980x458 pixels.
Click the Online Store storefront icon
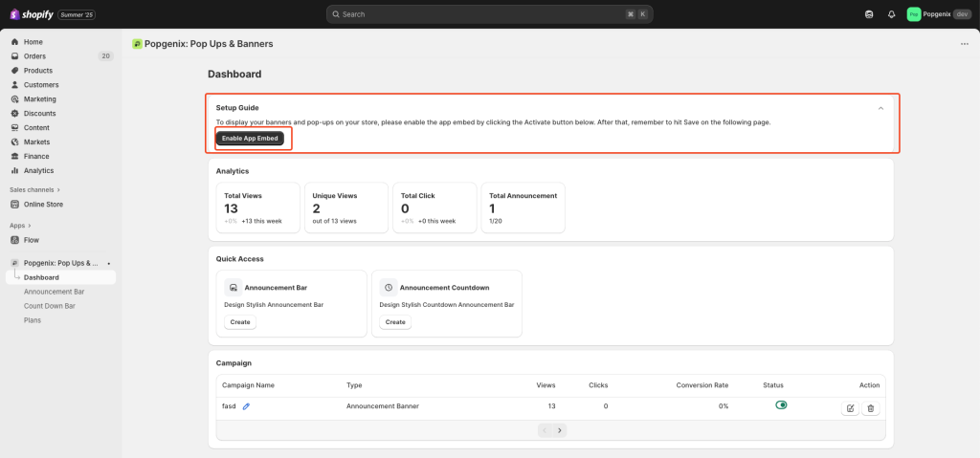(x=15, y=205)
